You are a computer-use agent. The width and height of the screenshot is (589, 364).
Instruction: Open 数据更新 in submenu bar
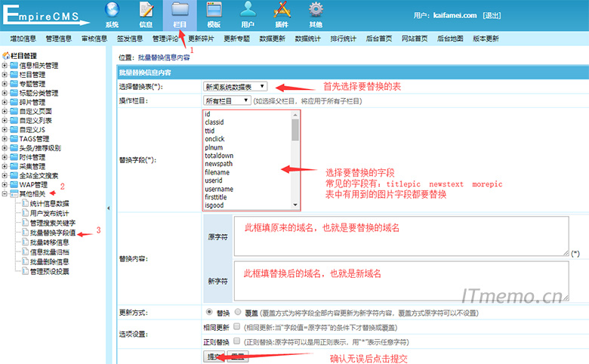pos(273,39)
